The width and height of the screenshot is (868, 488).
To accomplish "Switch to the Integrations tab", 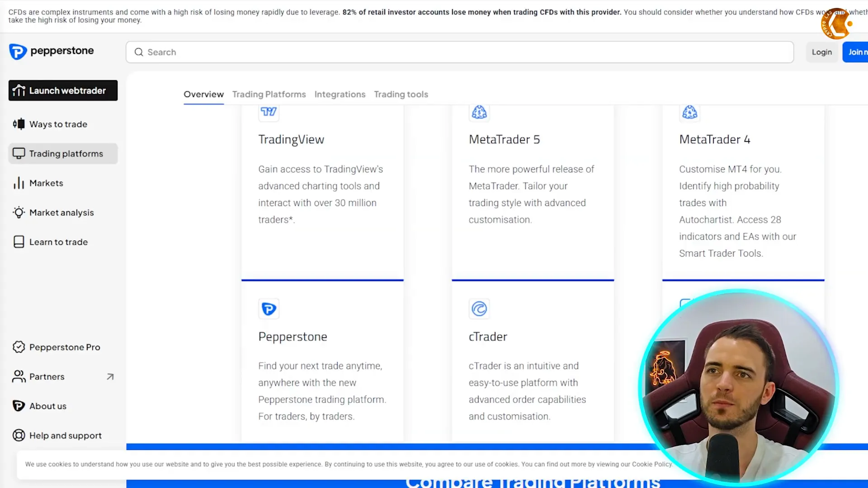I will [x=340, y=94].
